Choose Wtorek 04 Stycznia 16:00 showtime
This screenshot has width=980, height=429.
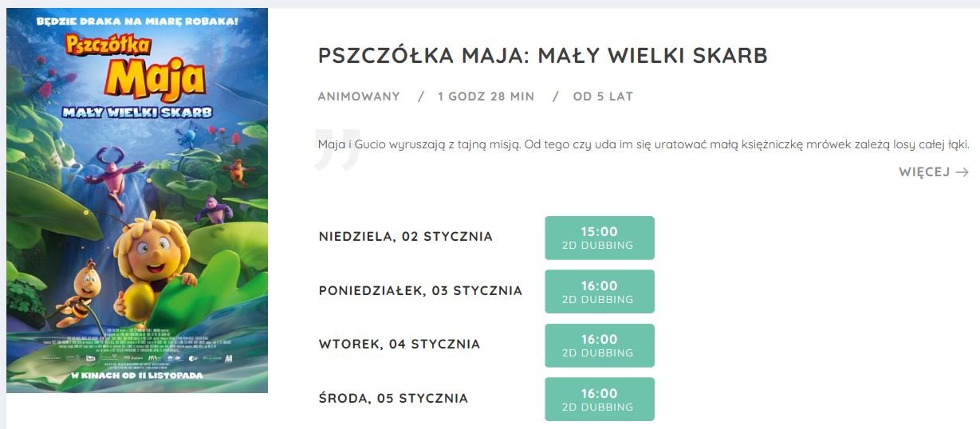pos(600,345)
